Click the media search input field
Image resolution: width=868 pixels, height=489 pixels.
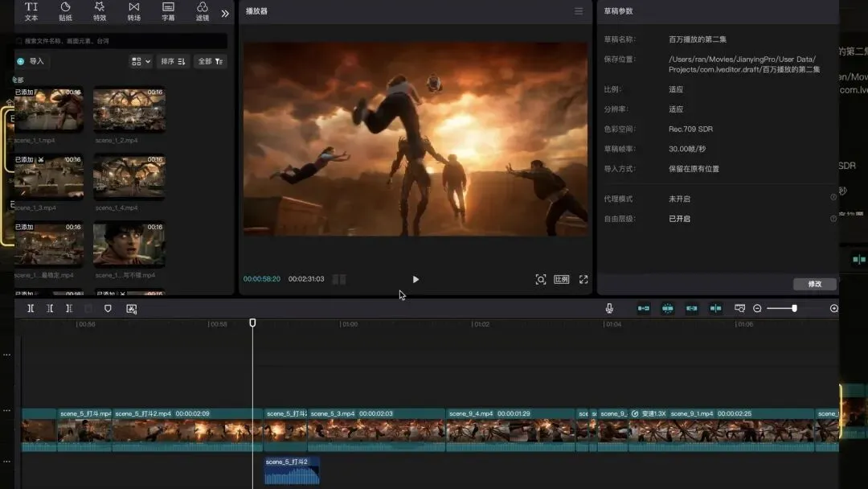pos(121,40)
